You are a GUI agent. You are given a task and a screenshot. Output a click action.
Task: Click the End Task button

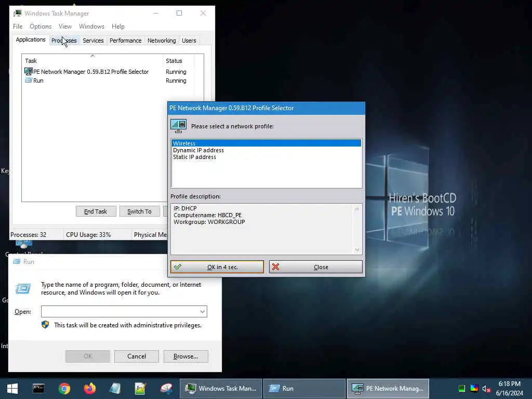pyautogui.click(x=96, y=211)
